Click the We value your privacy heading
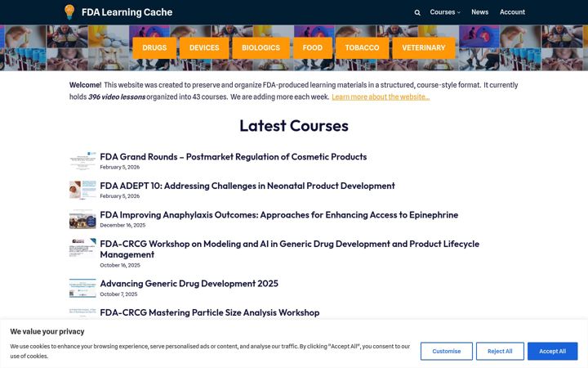The height and width of the screenshot is (368, 588). coord(47,331)
